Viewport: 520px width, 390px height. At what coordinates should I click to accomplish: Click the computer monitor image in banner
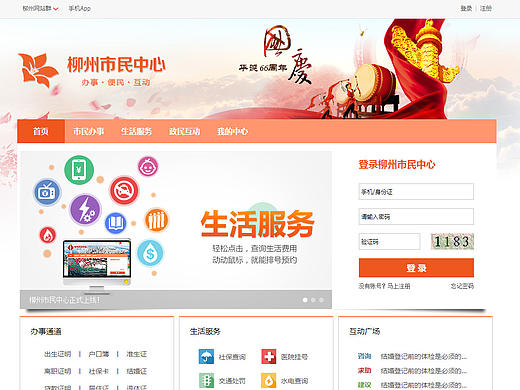(x=97, y=265)
